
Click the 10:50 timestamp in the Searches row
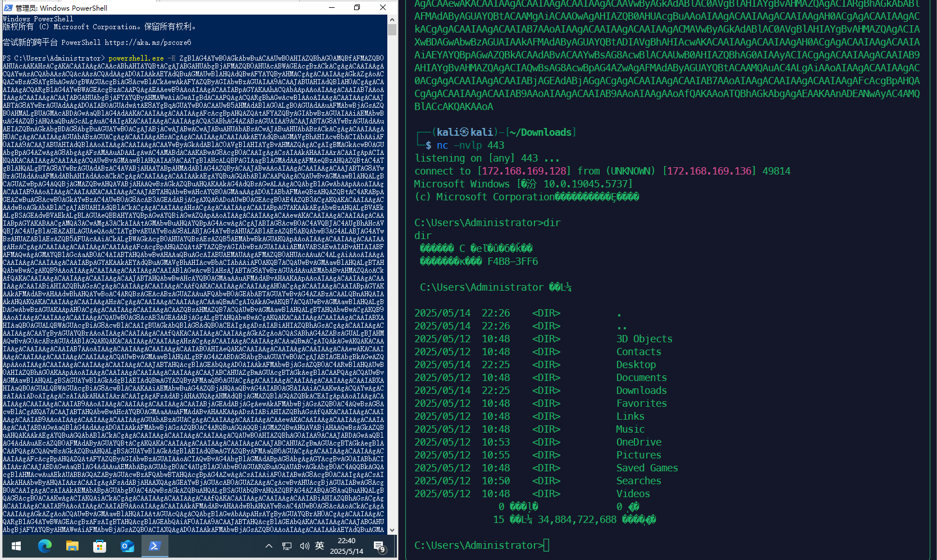tap(496, 481)
